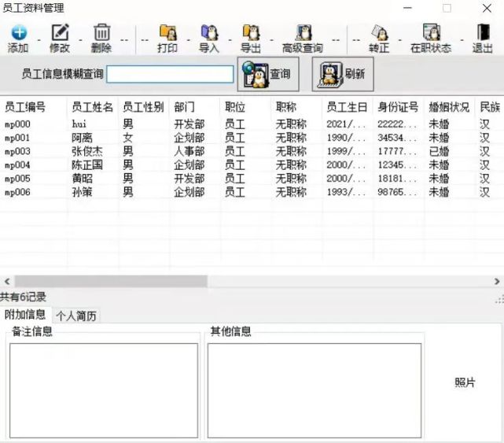This screenshot has height=443, width=504.
Task: Click the 员工编号 column header
Action: point(25,107)
